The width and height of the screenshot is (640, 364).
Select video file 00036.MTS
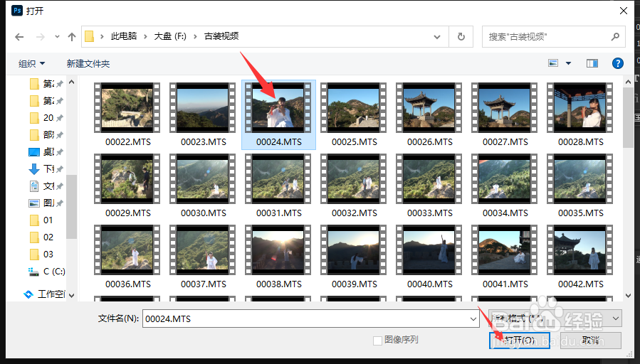[x=127, y=257]
